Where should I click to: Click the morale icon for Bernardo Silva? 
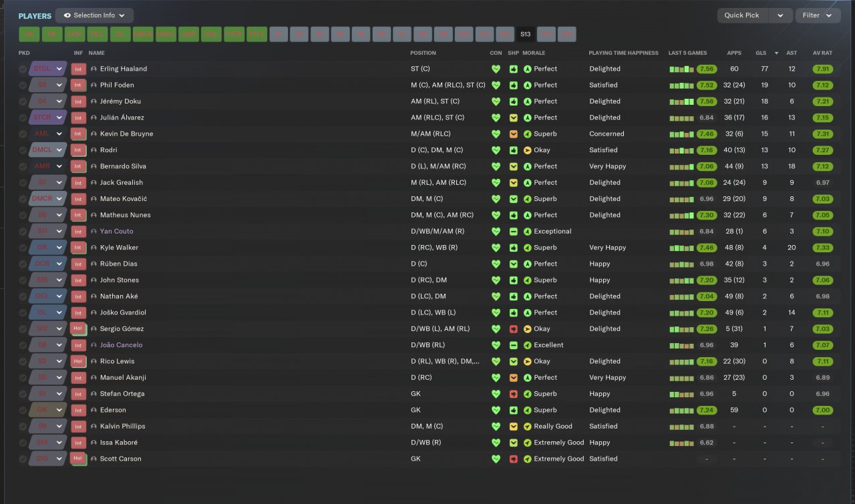[x=527, y=166]
